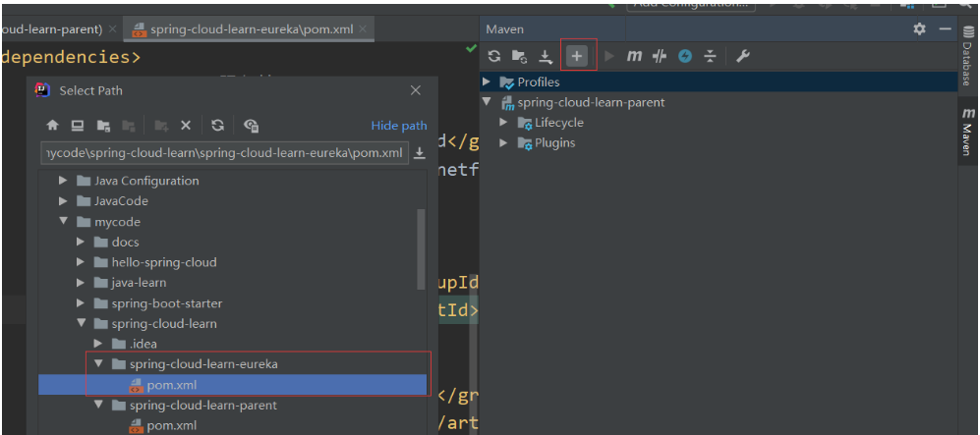Screen dimensions: 980x435
Task: Click the Generate Sources and Update Folders icon
Action: click(519, 56)
